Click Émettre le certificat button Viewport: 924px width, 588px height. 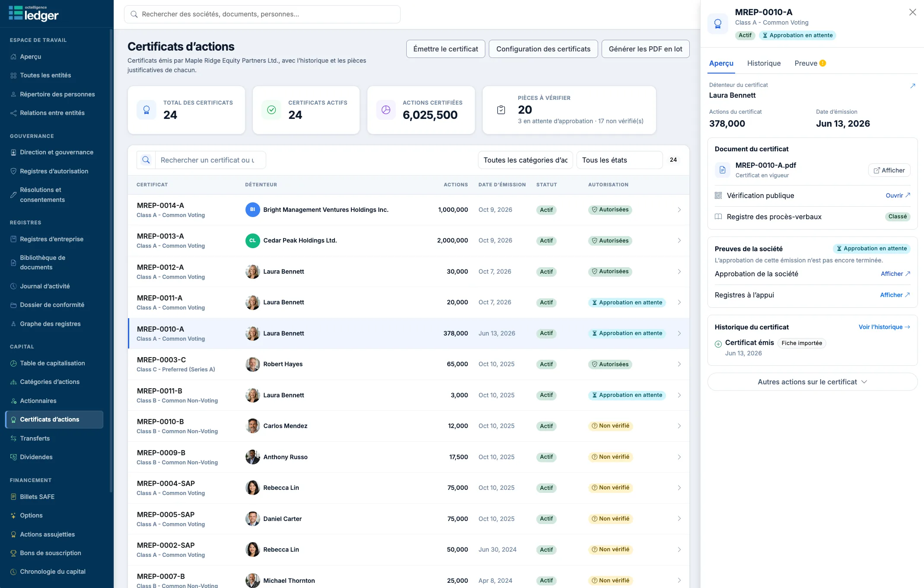point(446,49)
